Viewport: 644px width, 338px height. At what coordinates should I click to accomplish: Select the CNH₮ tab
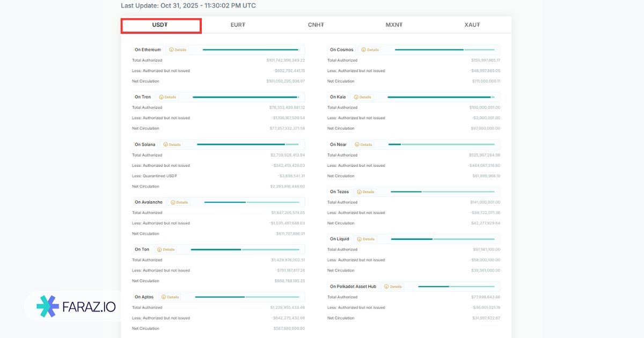[x=316, y=25]
